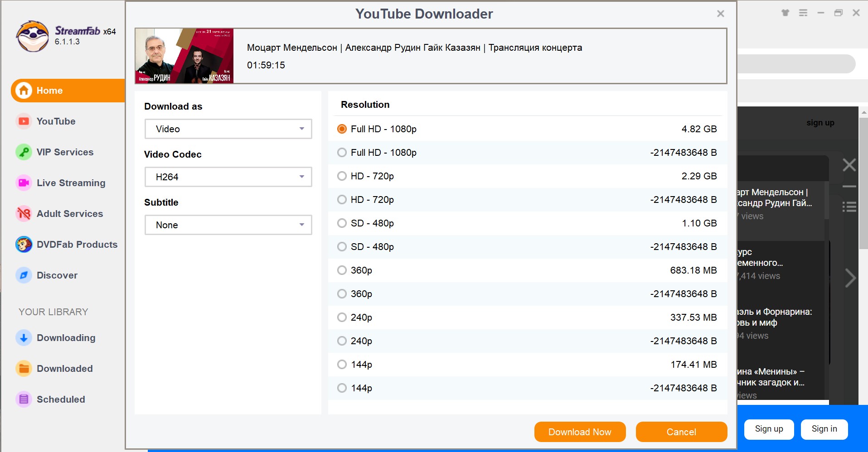Open Downloading library section
The width and height of the screenshot is (868, 452).
tap(66, 338)
